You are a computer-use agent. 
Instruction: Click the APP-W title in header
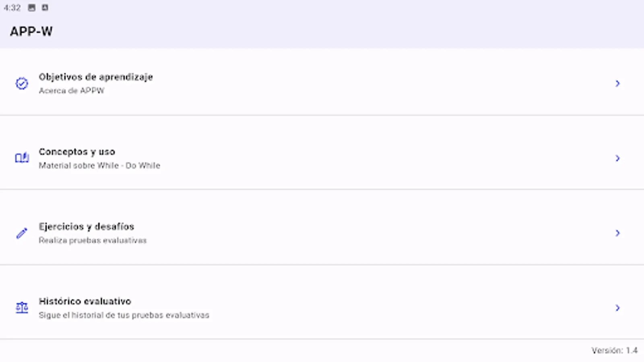click(31, 31)
